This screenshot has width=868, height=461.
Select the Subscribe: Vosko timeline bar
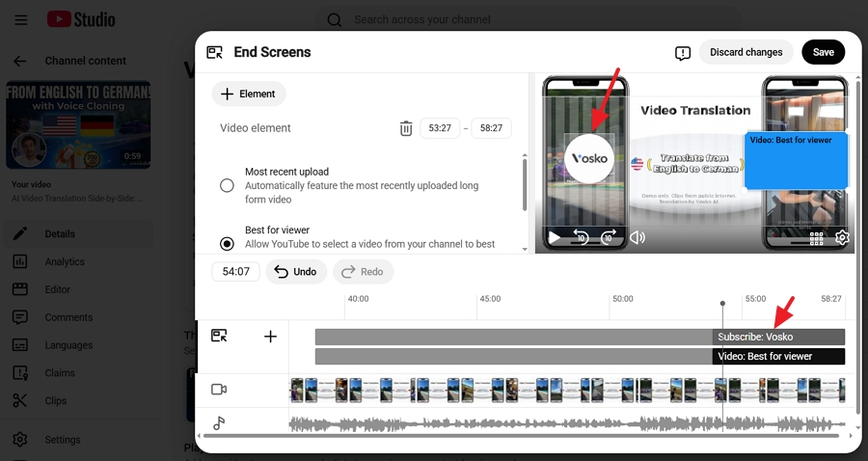click(x=778, y=337)
